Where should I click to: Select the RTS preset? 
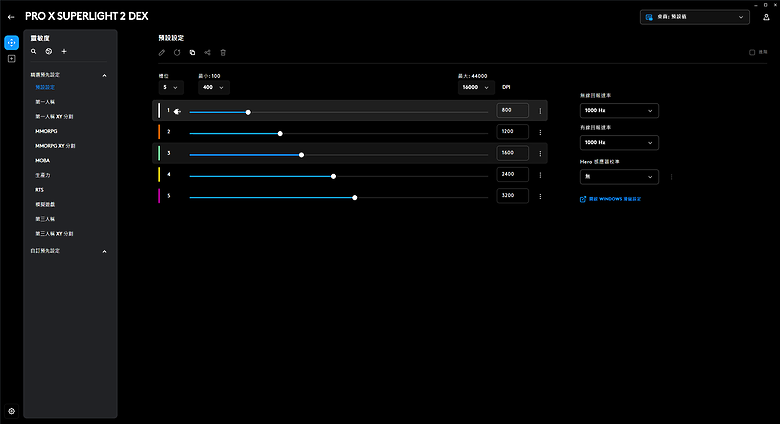pyautogui.click(x=39, y=190)
